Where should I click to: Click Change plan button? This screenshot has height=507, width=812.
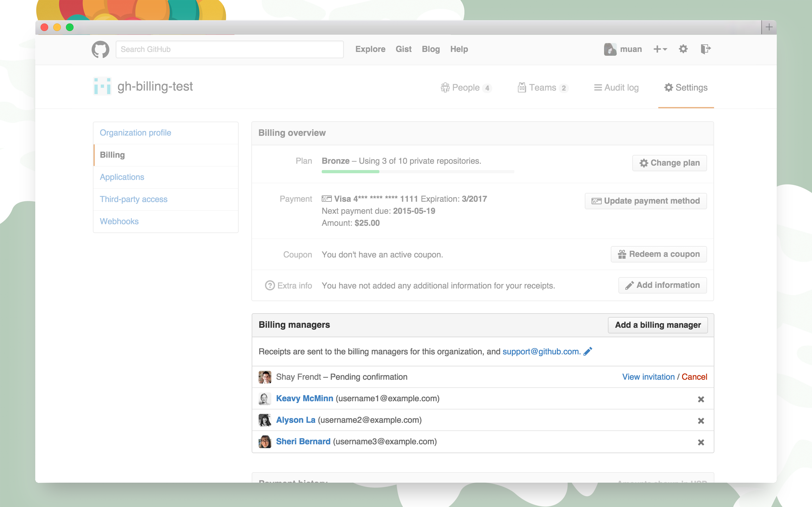pos(669,162)
